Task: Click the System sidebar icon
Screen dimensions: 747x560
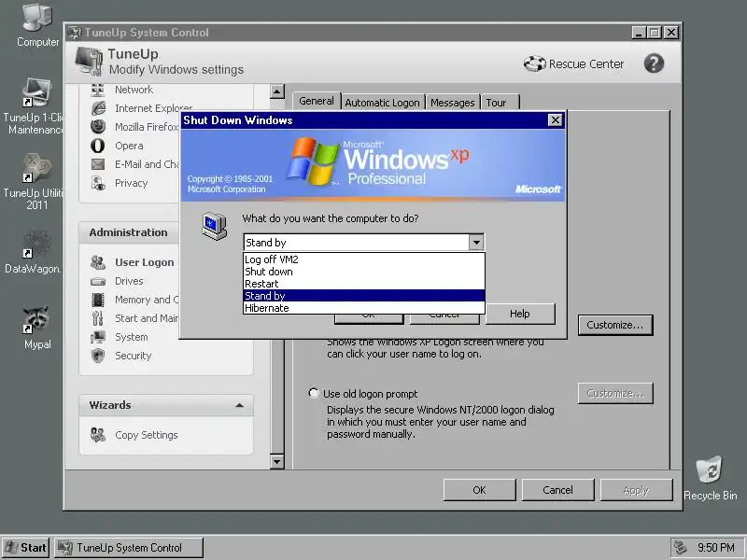Action: 98,337
